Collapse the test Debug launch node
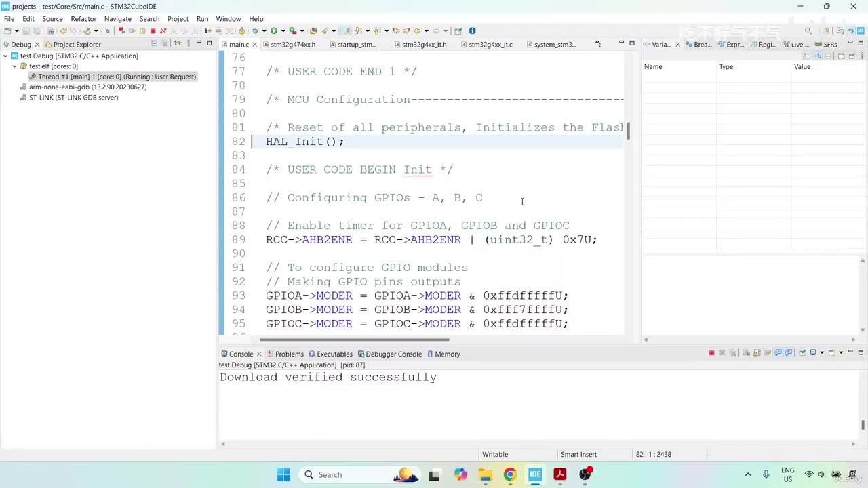Viewport: 868px width, 488px height. point(5,56)
